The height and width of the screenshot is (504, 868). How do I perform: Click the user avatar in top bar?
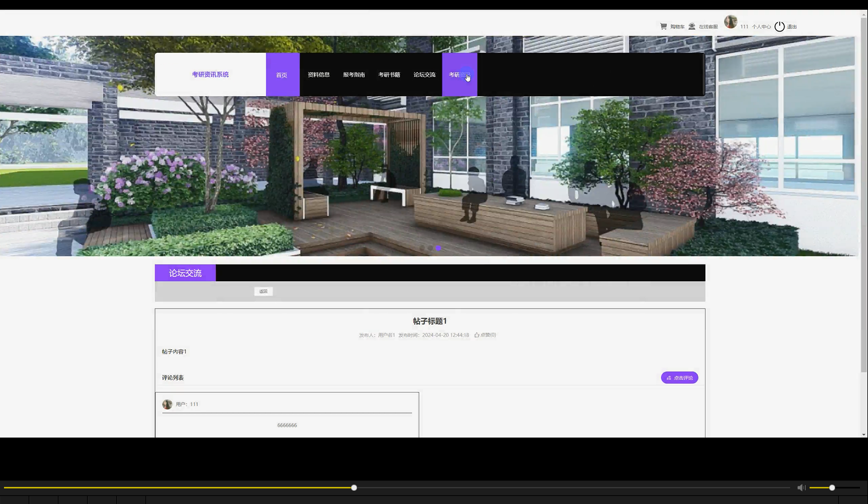(731, 22)
